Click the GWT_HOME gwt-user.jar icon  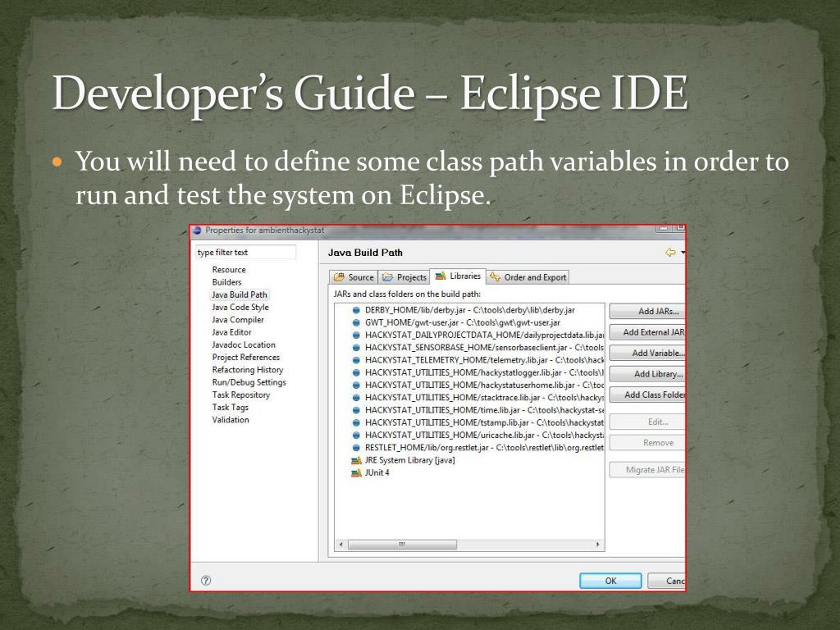pyautogui.click(x=356, y=322)
